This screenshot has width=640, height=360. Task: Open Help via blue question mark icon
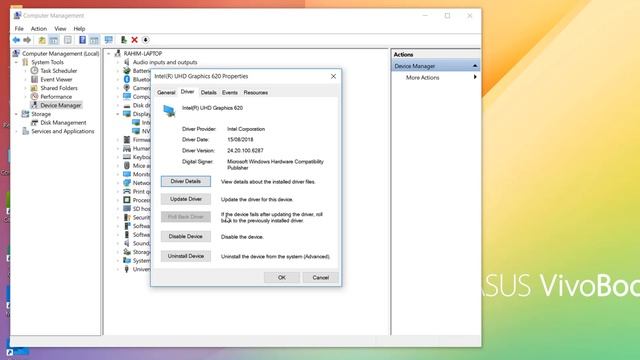pos(82,40)
